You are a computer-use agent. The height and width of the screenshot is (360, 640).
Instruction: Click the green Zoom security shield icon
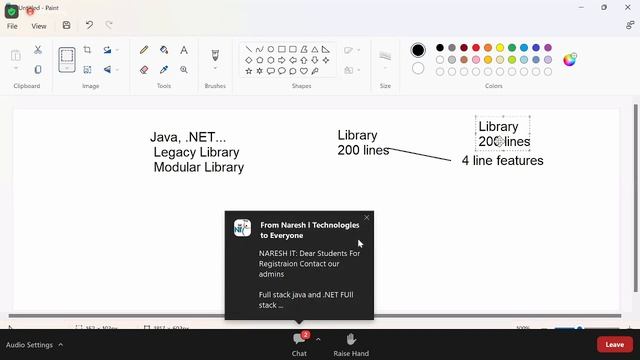11,12
